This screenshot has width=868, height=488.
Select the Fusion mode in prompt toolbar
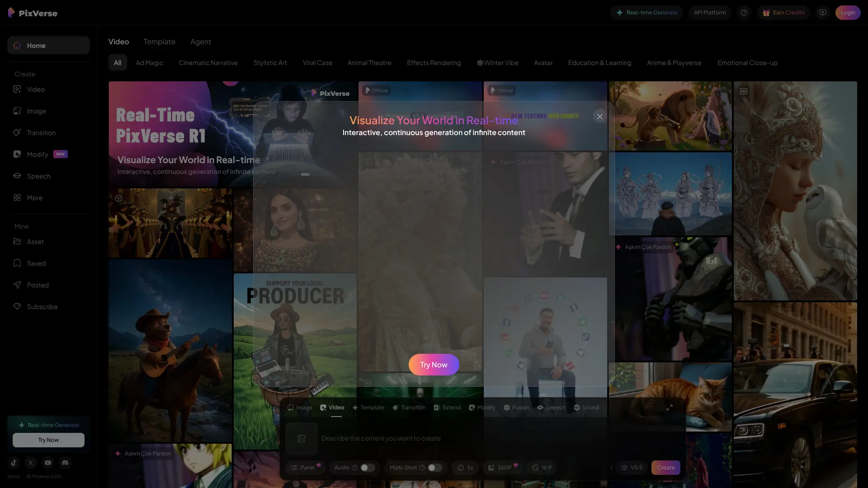(516, 408)
